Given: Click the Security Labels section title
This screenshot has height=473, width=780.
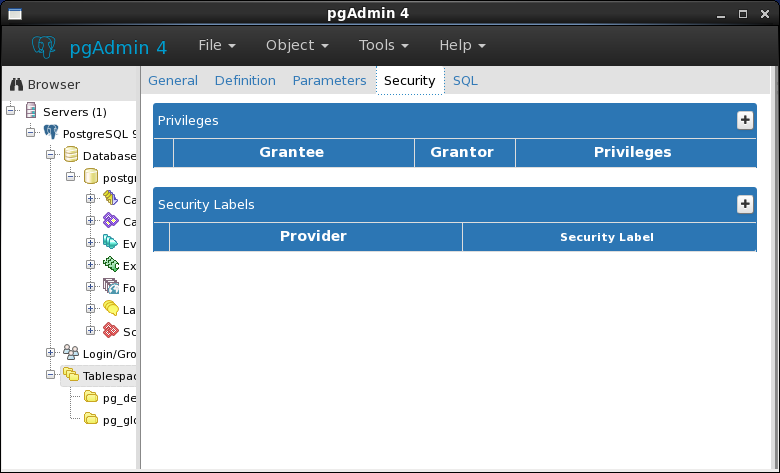Looking at the screenshot, I should [x=206, y=204].
